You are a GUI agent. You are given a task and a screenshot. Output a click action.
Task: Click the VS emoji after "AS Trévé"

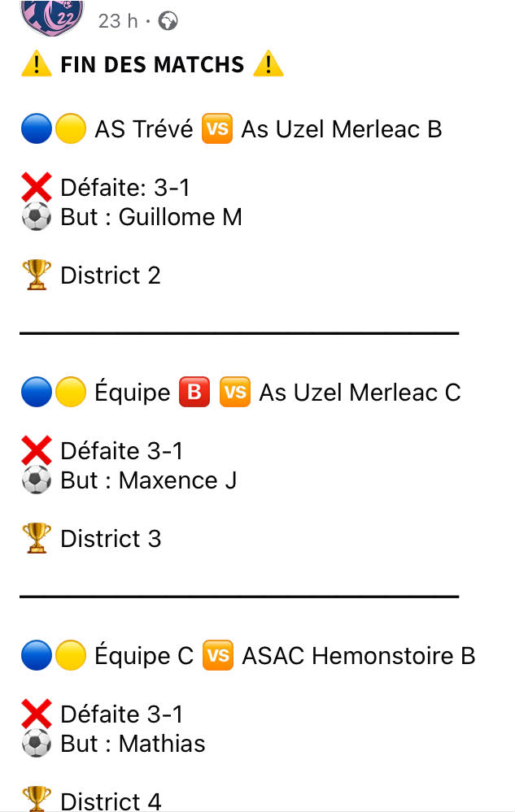216,128
